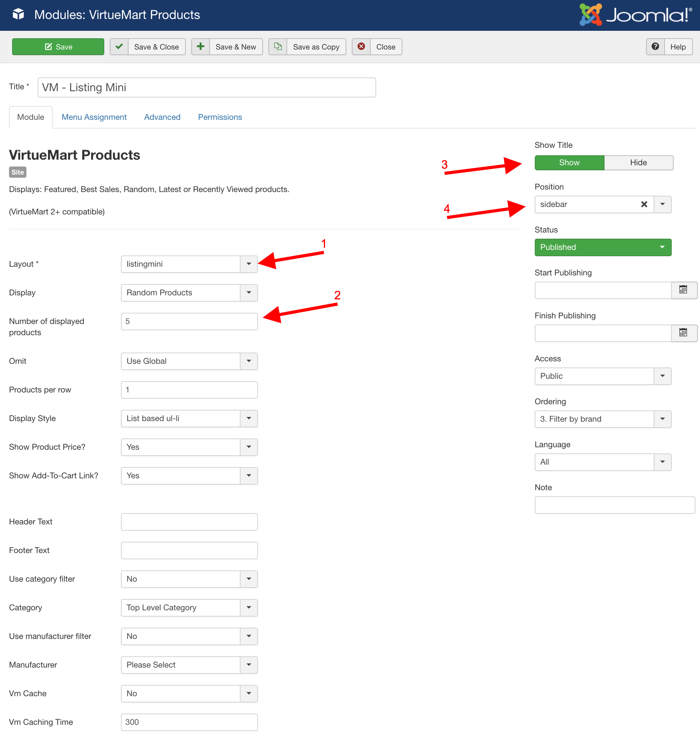Click the Products per row field
Viewport: 700px width, 741px height.
189,390
